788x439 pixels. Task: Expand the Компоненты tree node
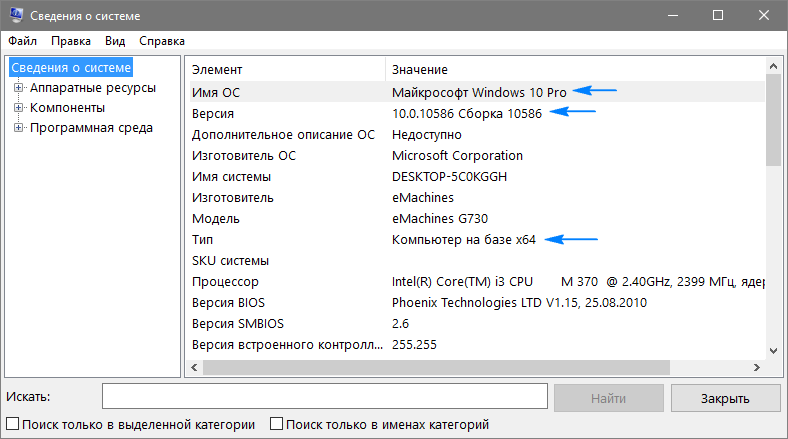(18, 108)
